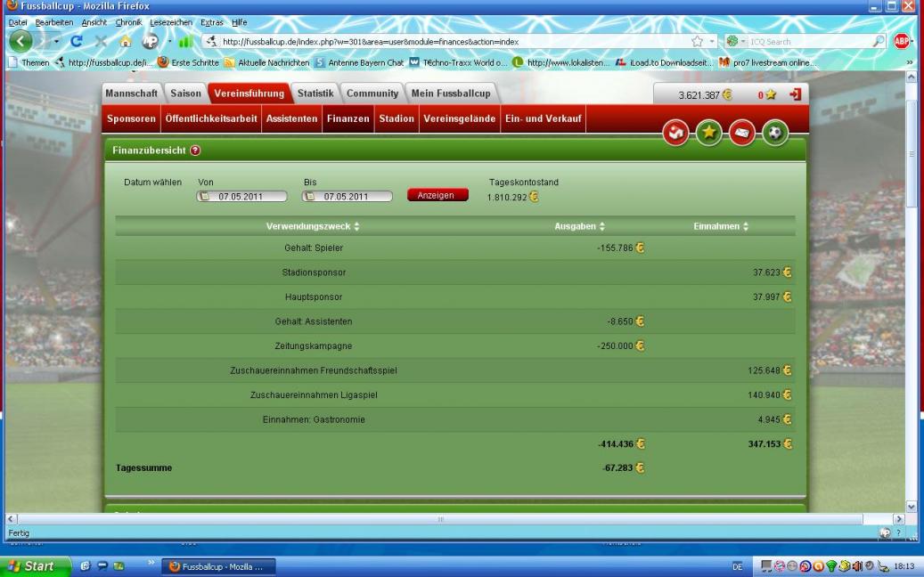
Task: Open the red house round icon
Action: (x=676, y=133)
